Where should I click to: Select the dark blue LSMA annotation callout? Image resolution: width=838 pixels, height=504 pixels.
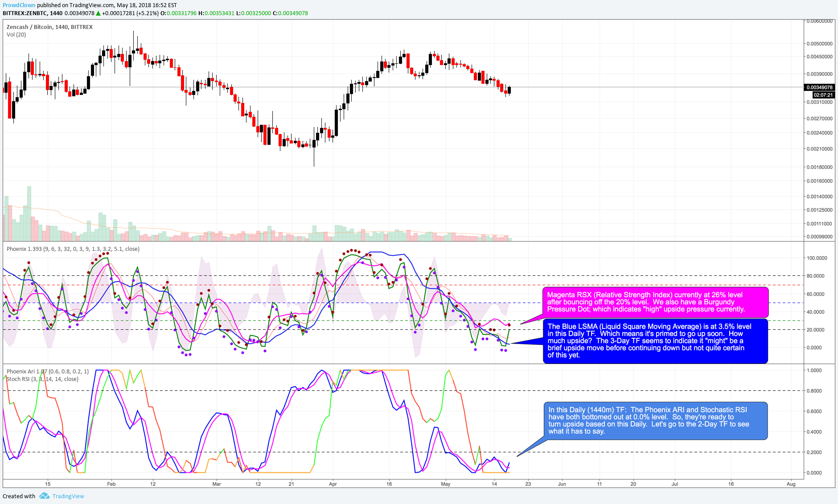[655, 341]
